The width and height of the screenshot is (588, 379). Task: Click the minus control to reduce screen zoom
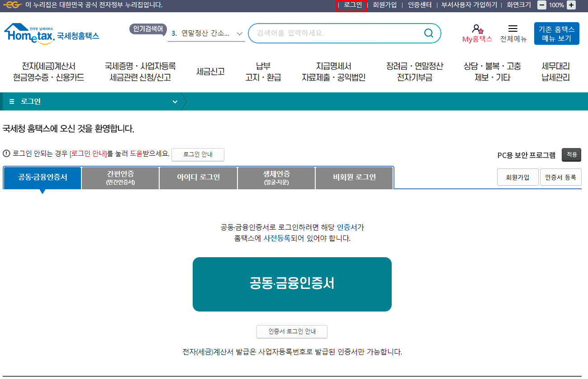pyautogui.click(x=541, y=5)
